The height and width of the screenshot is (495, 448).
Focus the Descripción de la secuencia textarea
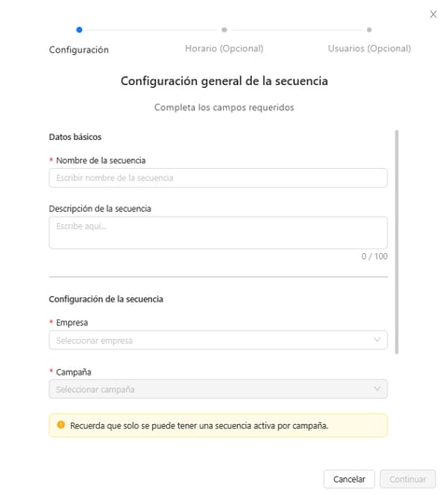[218, 233]
